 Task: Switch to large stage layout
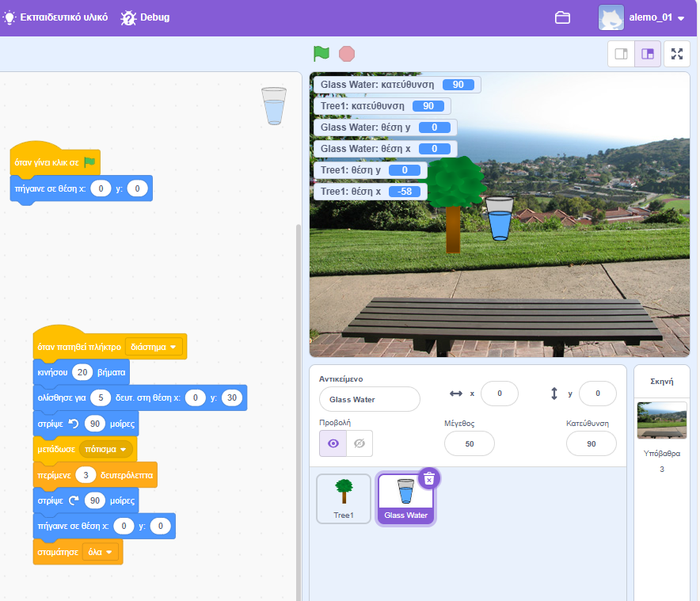tap(648, 54)
